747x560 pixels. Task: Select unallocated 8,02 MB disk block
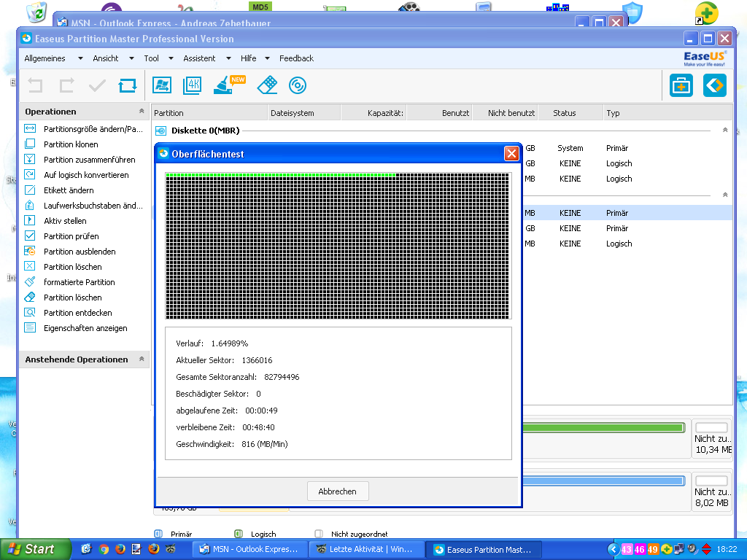pyautogui.click(x=712, y=492)
